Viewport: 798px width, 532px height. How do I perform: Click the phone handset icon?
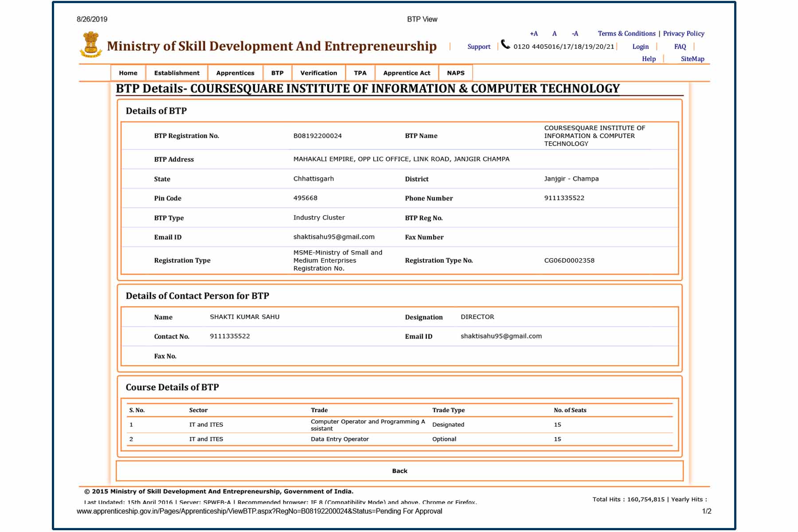[505, 44]
